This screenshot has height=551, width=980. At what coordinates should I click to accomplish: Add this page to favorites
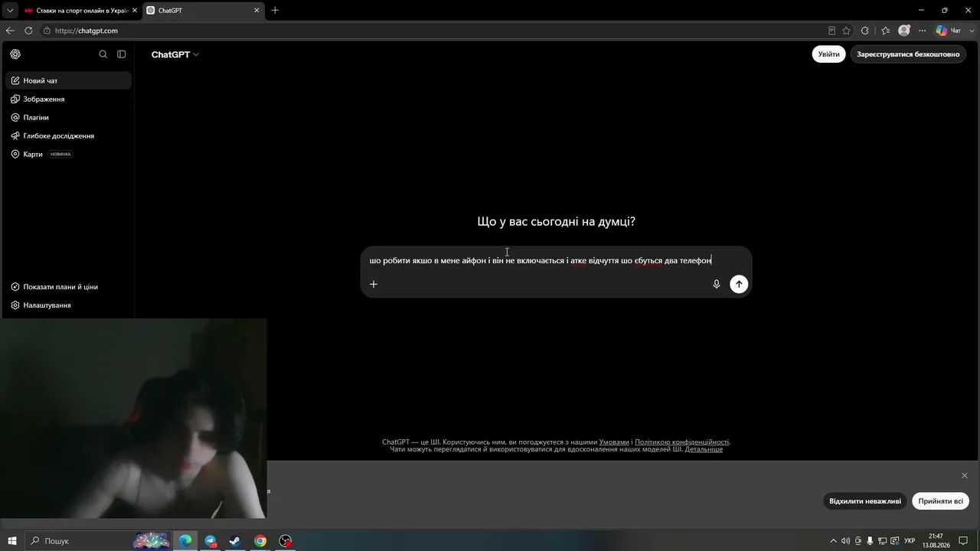coord(846,31)
